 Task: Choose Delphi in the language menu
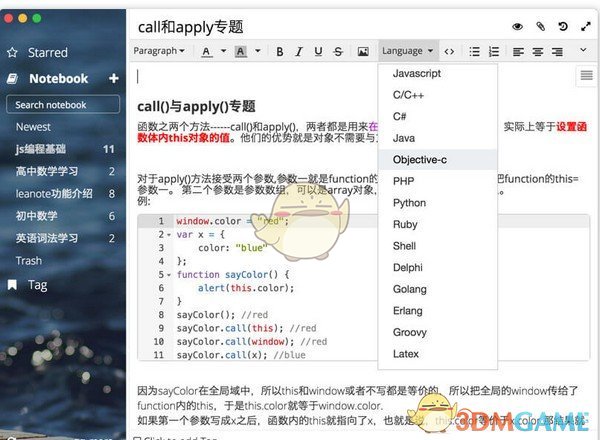click(x=438, y=267)
